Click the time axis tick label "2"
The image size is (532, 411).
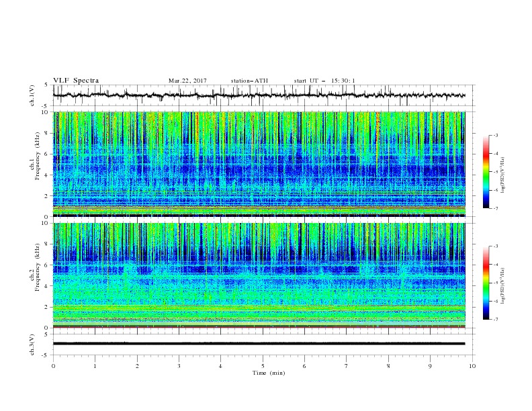(137, 366)
